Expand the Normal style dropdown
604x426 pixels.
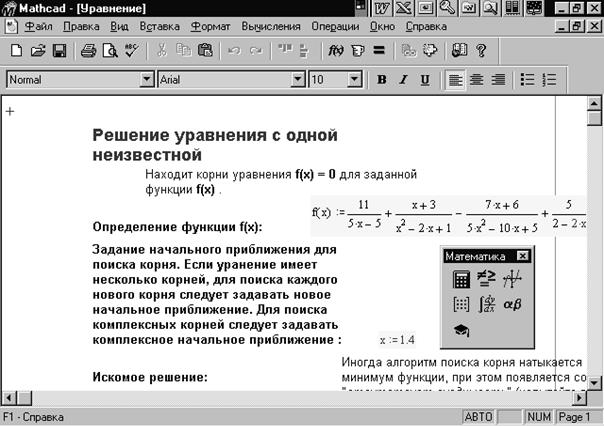[x=147, y=80]
